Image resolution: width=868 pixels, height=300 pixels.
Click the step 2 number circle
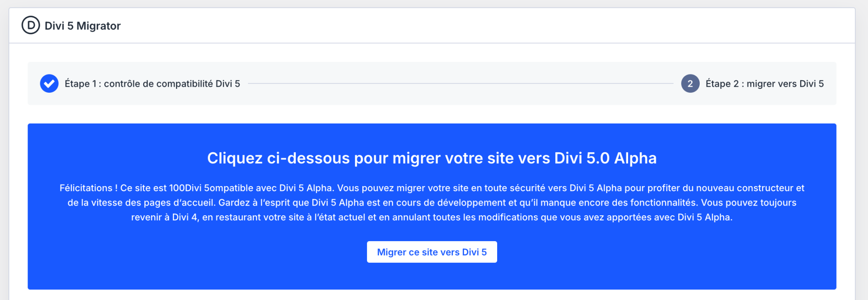(690, 83)
